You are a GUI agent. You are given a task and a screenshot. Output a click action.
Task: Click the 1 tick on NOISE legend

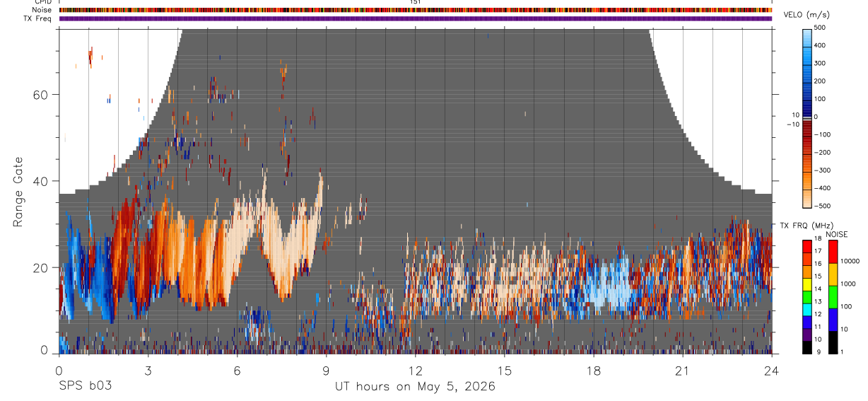(843, 351)
